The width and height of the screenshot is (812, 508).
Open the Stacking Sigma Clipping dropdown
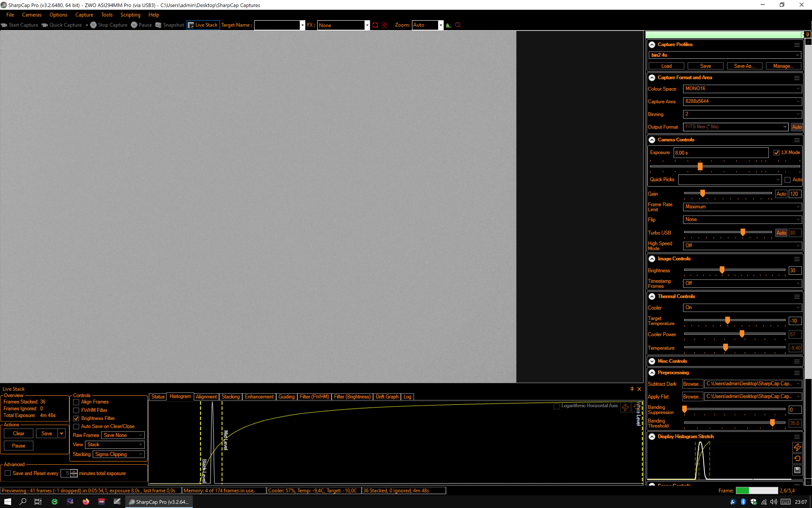pyautogui.click(x=118, y=454)
